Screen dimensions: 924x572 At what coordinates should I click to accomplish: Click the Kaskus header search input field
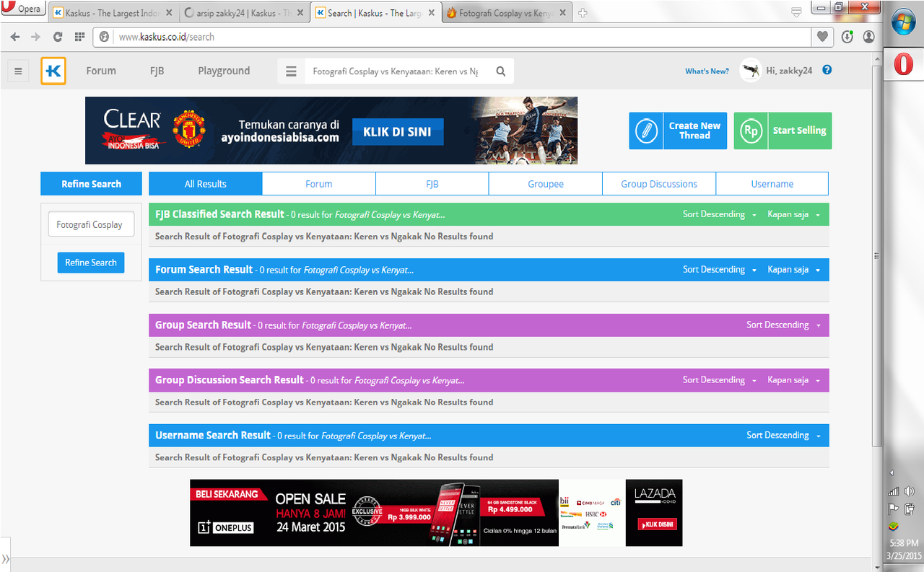click(396, 71)
